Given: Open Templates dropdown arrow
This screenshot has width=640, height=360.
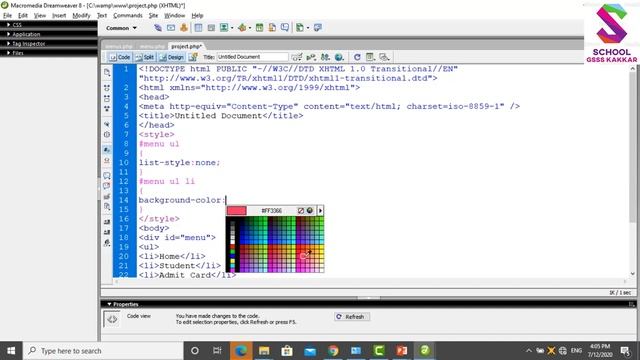Looking at the screenshot, I should (308, 28).
